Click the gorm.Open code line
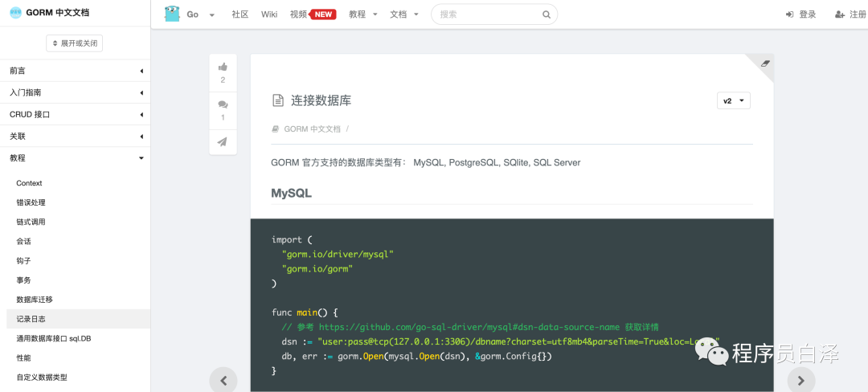Image resolution: width=868 pixels, height=392 pixels. click(x=416, y=357)
